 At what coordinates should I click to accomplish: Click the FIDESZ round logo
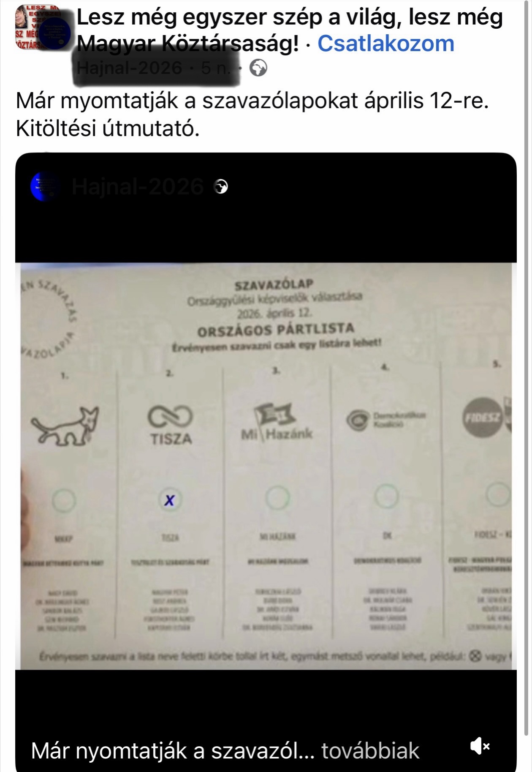click(482, 418)
